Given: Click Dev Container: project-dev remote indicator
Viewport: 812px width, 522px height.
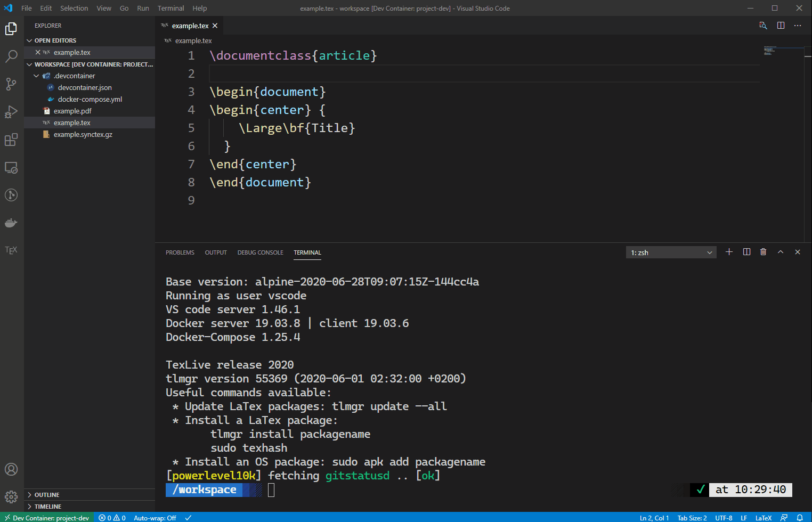Looking at the screenshot, I should click(x=47, y=518).
